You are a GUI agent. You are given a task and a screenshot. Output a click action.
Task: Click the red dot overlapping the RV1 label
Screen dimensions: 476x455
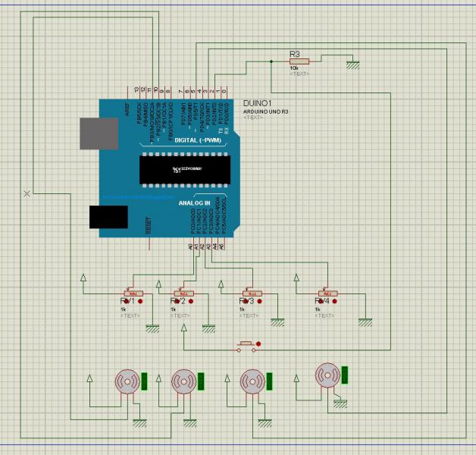(x=126, y=301)
